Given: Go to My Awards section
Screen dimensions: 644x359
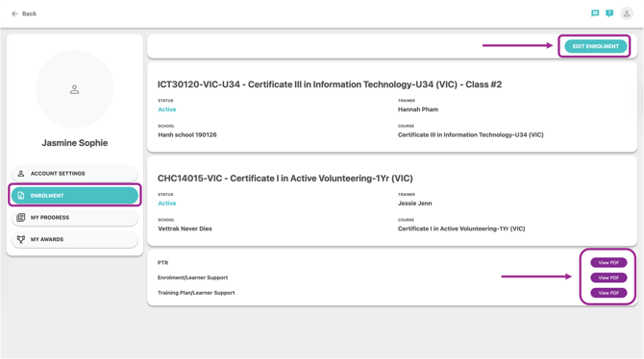Looking at the screenshot, I should [x=75, y=239].
